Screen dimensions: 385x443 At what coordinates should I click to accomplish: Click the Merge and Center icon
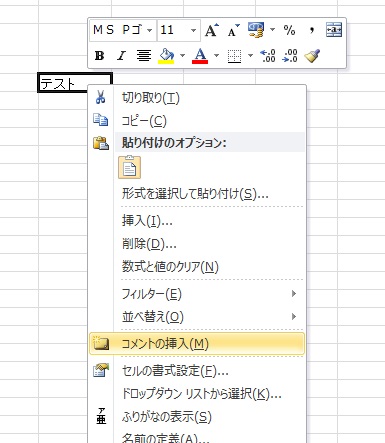(x=334, y=30)
